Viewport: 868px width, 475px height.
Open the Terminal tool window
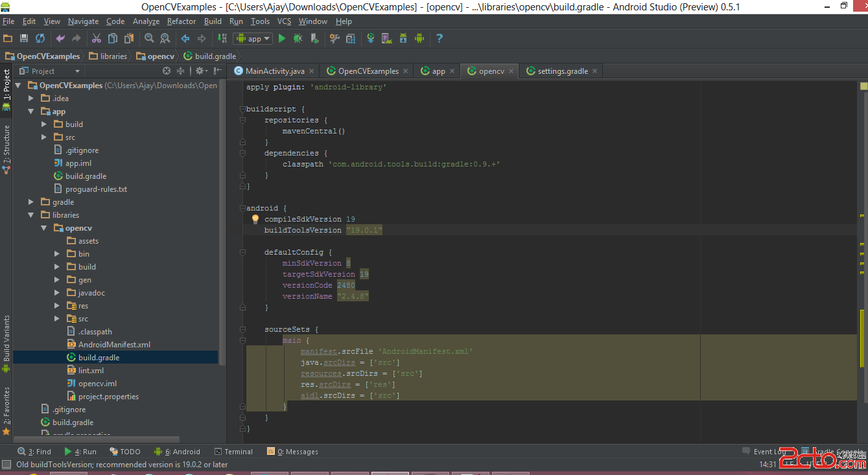click(x=233, y=452)
